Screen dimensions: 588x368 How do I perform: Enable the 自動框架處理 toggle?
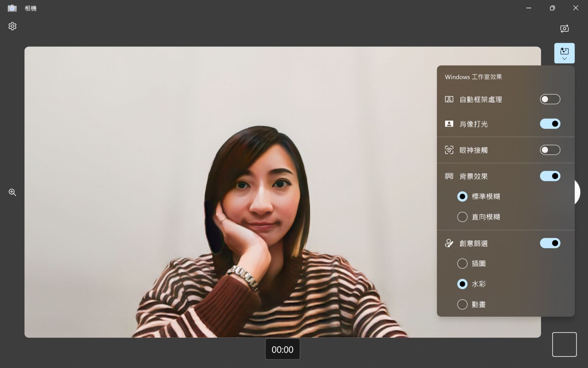tap(550, 99)
